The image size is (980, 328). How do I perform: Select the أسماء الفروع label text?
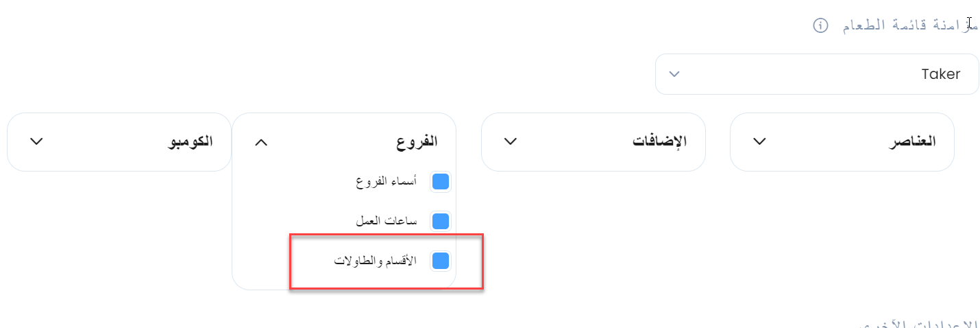387,183
